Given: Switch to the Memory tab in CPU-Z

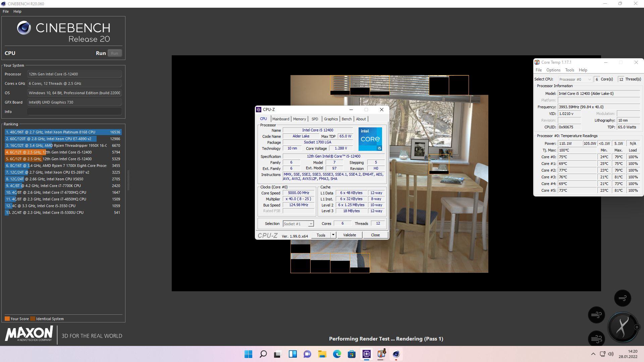Looking at the screenshot, I should (x=300, y=119).
